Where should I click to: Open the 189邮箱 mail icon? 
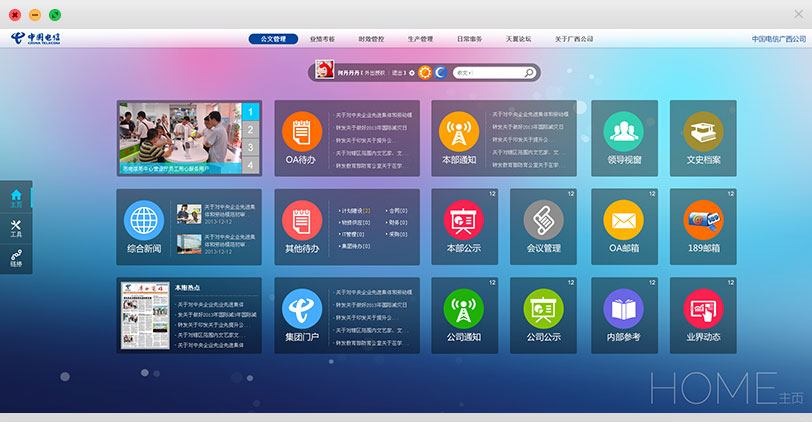(703, 220)
